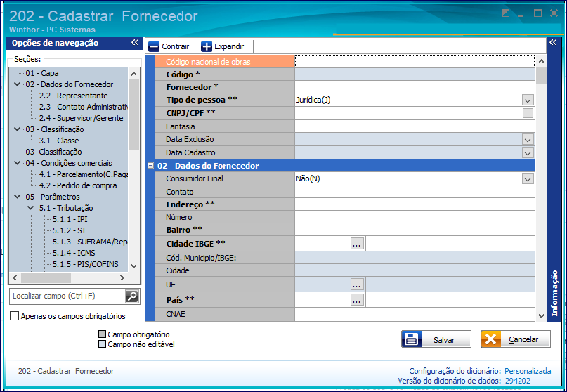Open Consumidor Final dropdown
The image size is (567, 392).
[x=528, y=178]
